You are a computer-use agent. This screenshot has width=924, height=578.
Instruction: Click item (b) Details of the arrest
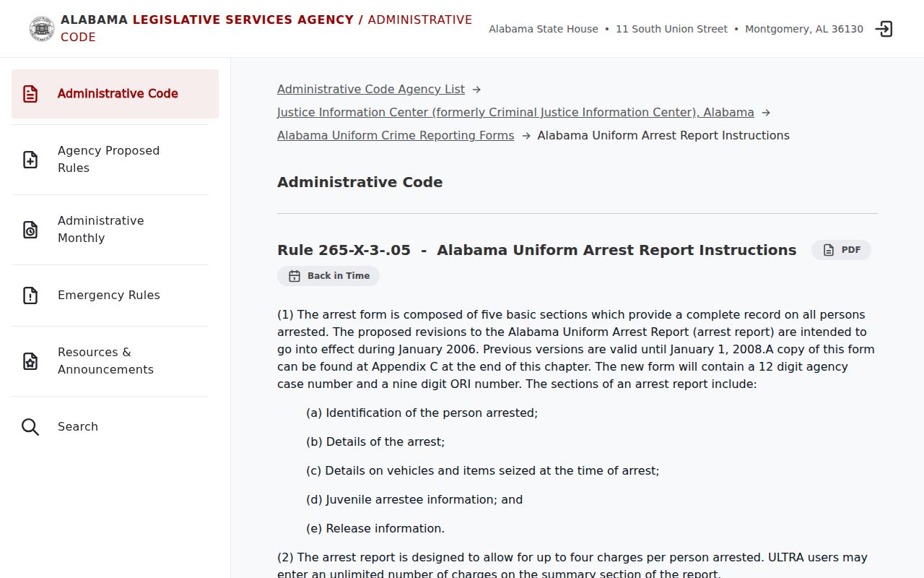[375, 442]
